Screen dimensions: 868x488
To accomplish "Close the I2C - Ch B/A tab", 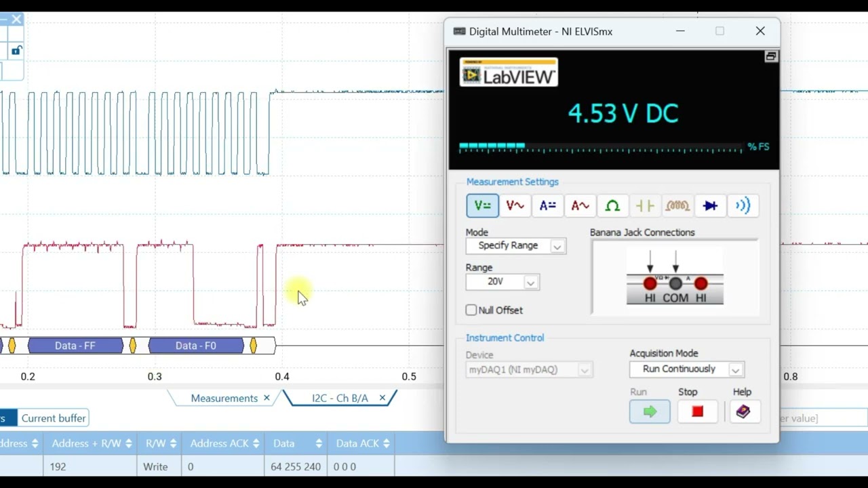I will (x=382, y=398).
